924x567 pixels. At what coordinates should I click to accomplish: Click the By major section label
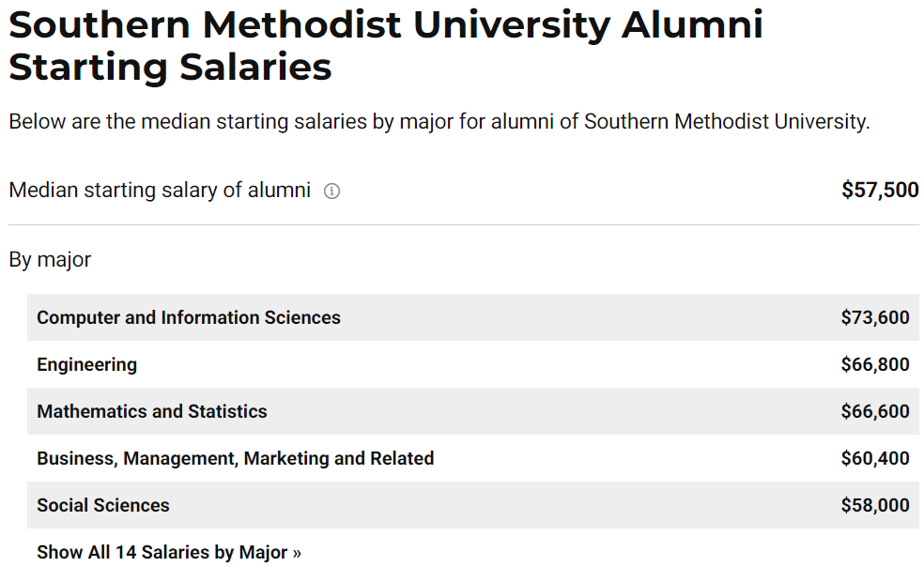coord(50,260)
